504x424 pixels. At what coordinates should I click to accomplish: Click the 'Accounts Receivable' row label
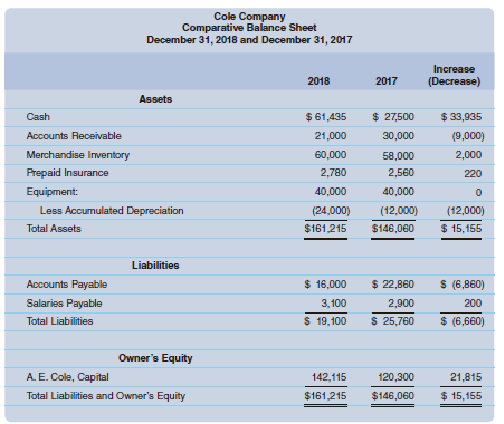tap(74, 136)
